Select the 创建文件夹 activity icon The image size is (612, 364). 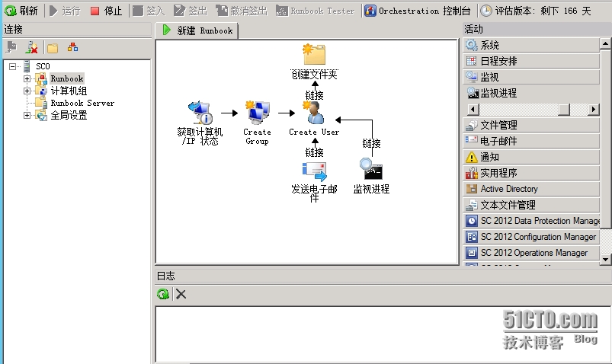(315, 54)
